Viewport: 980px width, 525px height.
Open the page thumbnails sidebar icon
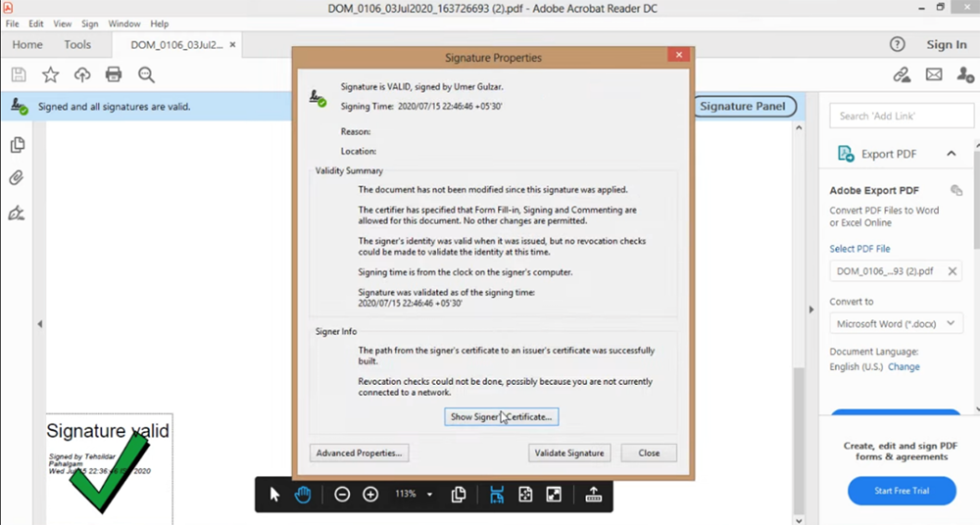[17, 145]
